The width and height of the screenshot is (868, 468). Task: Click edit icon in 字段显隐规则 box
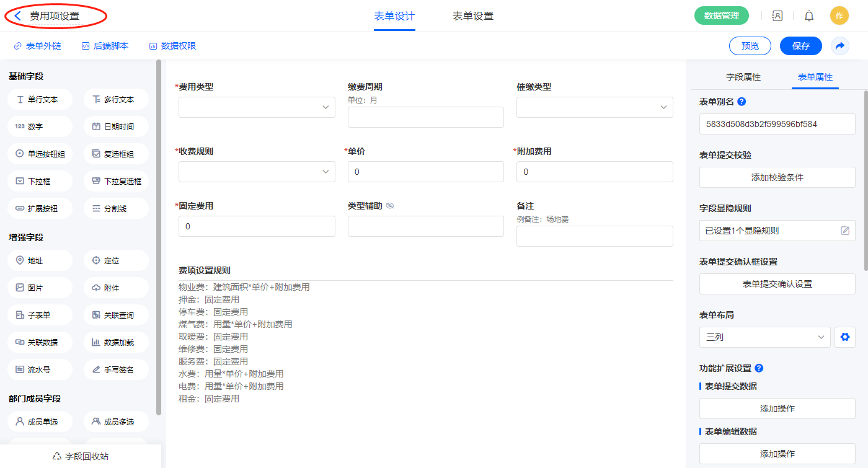click(x=844, y=231)
